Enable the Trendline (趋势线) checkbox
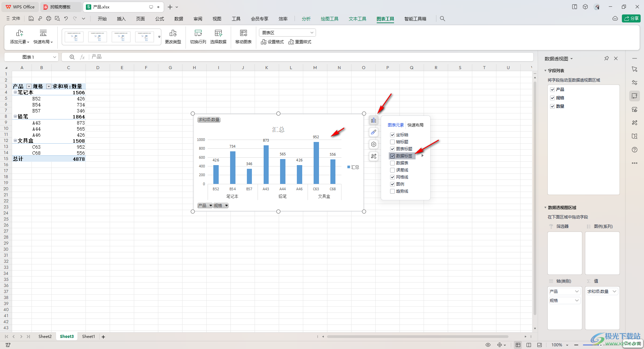Viewport: 644px width, 349px height. [x=392, y=191]
